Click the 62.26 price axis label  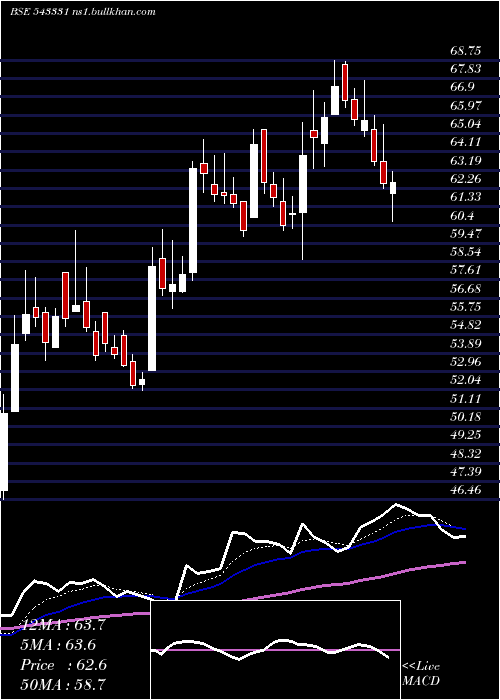tap(466, 179)
